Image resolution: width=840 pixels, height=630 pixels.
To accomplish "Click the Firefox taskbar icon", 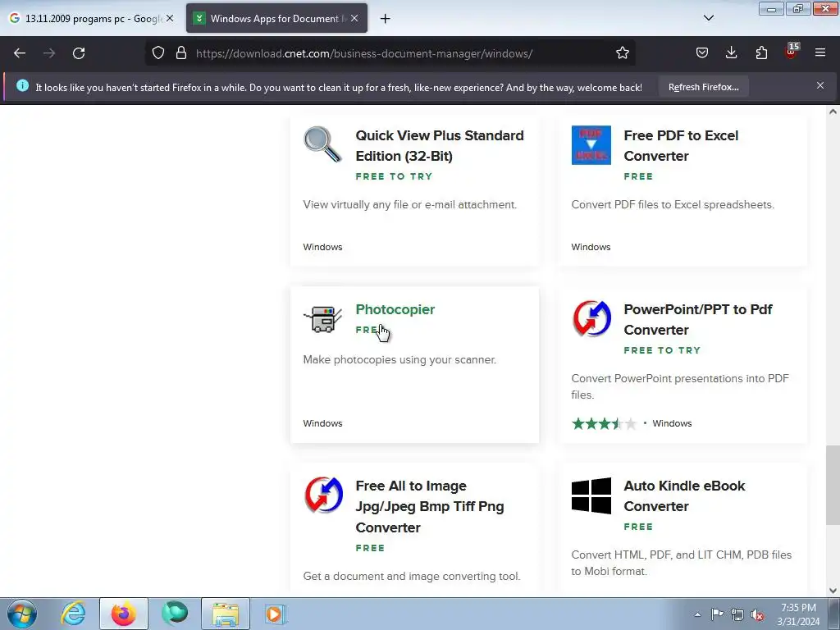I will click(123, 614).
